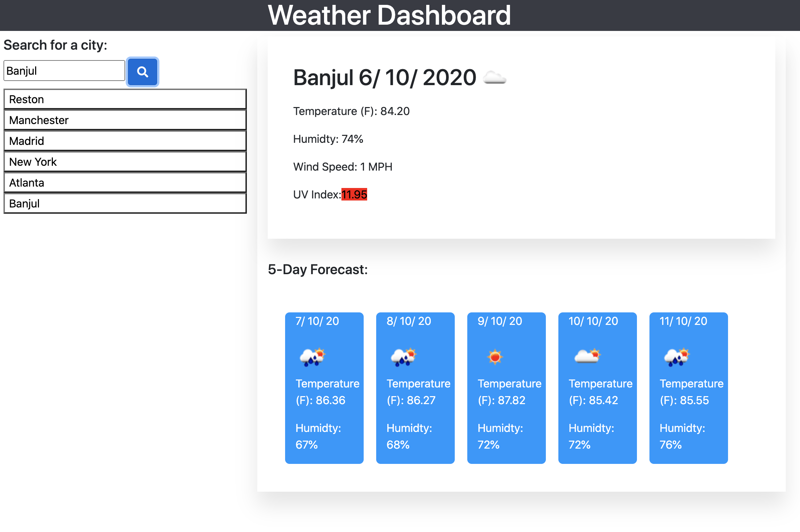Click the sun icon on 9/10/20 card
Image resolution: width=800 pixels, height=532 pixels.
[x=495, y=357]
